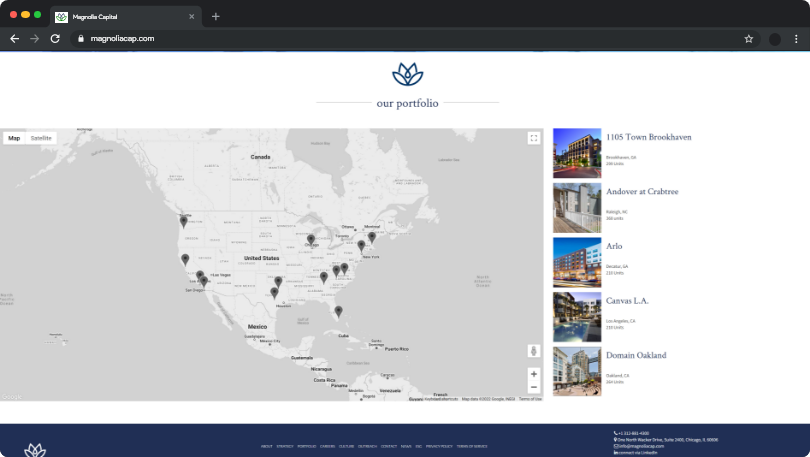Open PRIVACY POLICY footer link
Image resolution: width=810 pixels, height=457 pixels.
click(x=439, y=446)
